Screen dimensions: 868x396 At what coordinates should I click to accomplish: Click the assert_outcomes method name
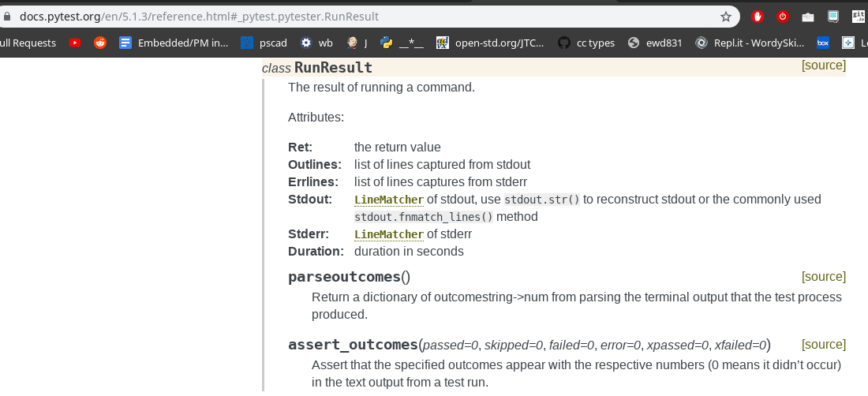click(x=353, y=345)
